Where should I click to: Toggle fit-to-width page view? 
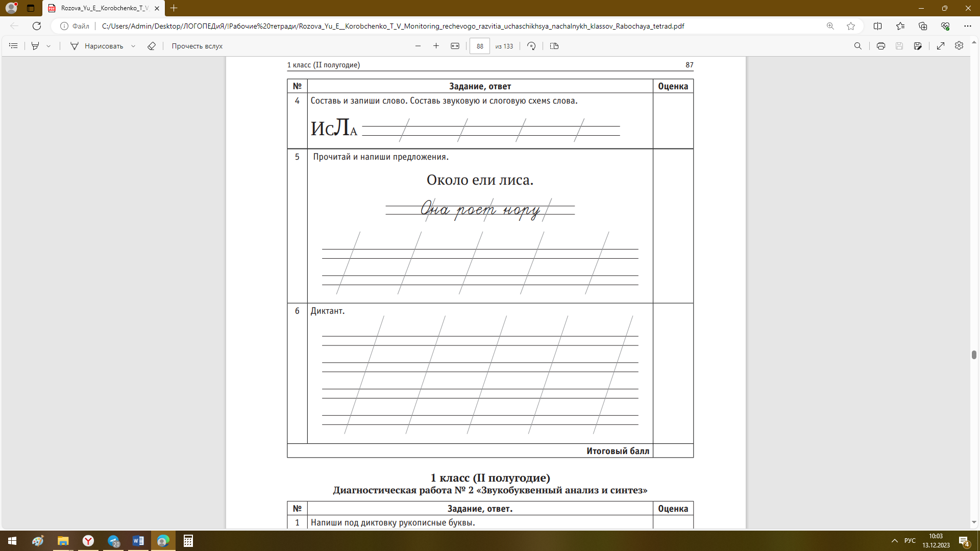[x=455, y=46]
